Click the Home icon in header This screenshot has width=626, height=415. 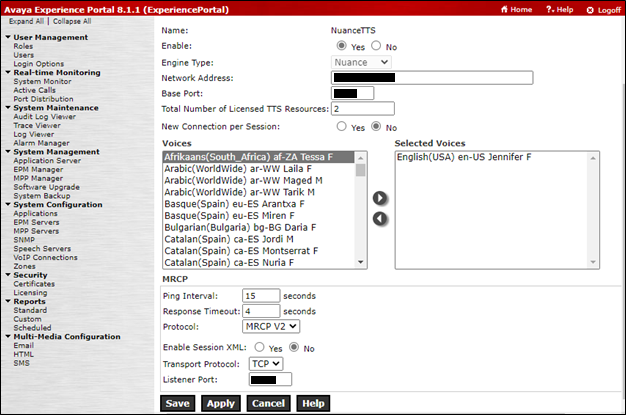click(x=505, y=9)
